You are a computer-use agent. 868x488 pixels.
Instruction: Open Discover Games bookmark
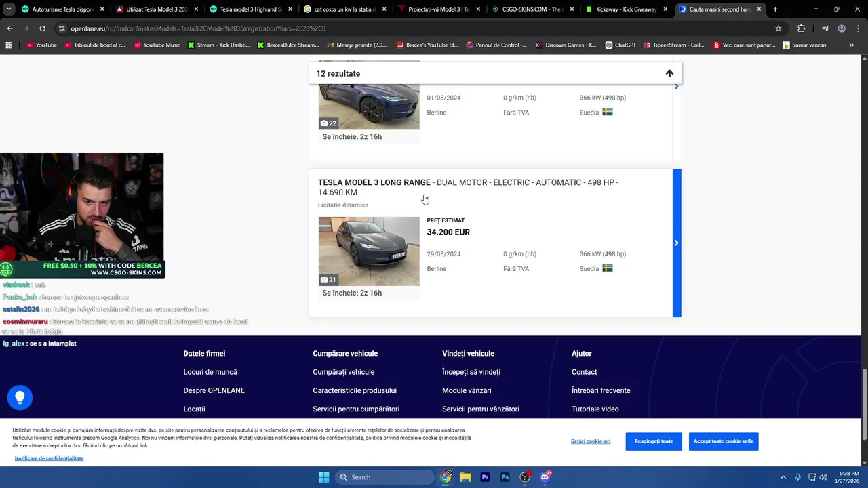pyautogui.click(x=566, y=45)
